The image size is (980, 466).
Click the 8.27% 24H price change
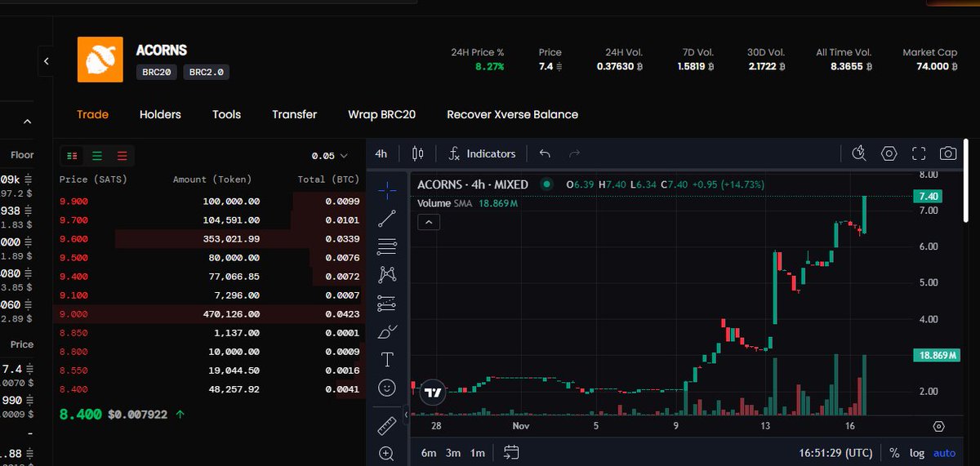tap(490, 66)
